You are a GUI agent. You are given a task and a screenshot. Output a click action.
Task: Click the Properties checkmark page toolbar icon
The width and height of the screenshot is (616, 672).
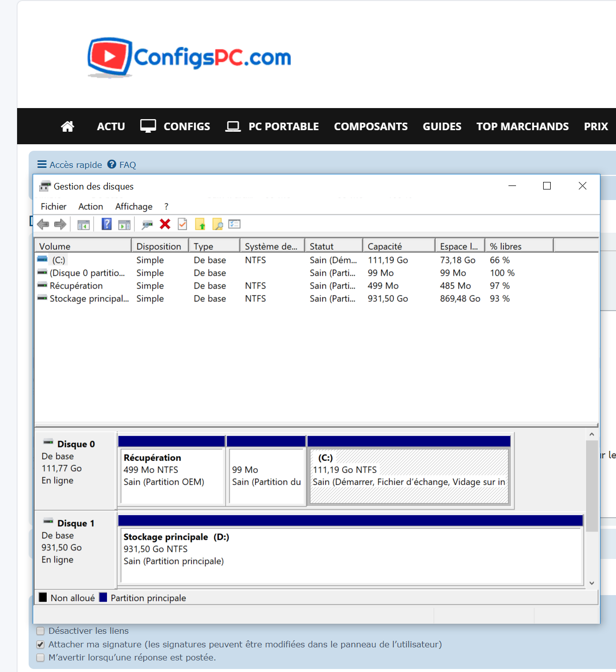[x=182, y=224]
